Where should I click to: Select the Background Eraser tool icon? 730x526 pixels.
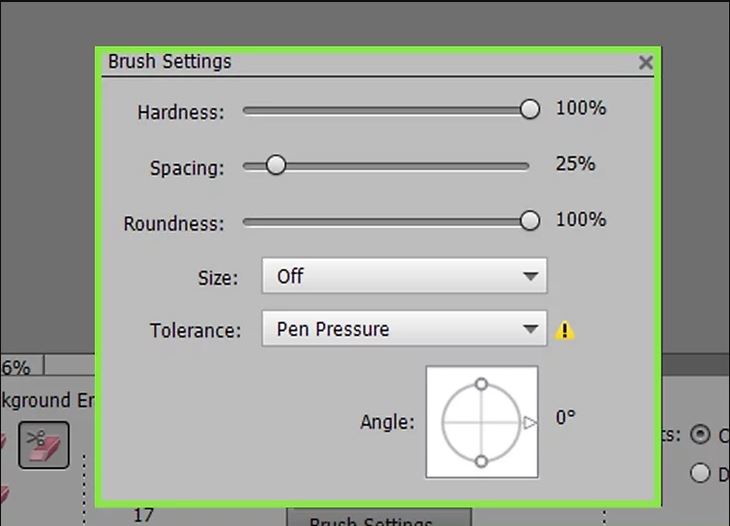coord(44,445)
